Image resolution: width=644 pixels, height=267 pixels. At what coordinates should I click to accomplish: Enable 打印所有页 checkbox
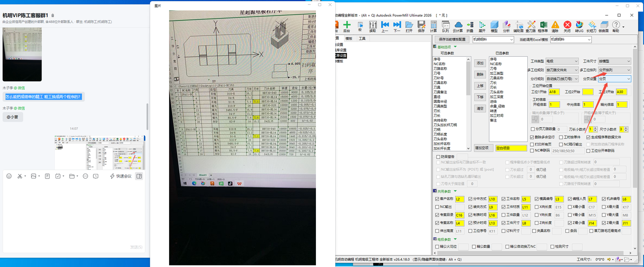(532, 144)
